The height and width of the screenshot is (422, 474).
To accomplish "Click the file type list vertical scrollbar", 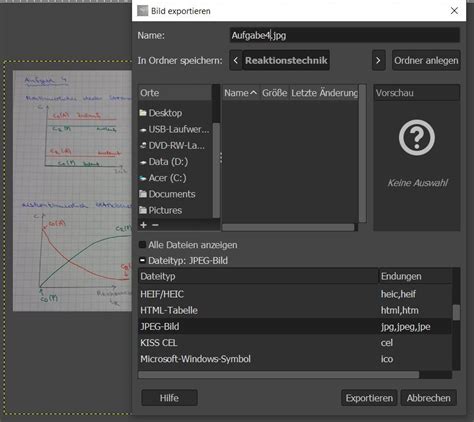I will (456, 312).
